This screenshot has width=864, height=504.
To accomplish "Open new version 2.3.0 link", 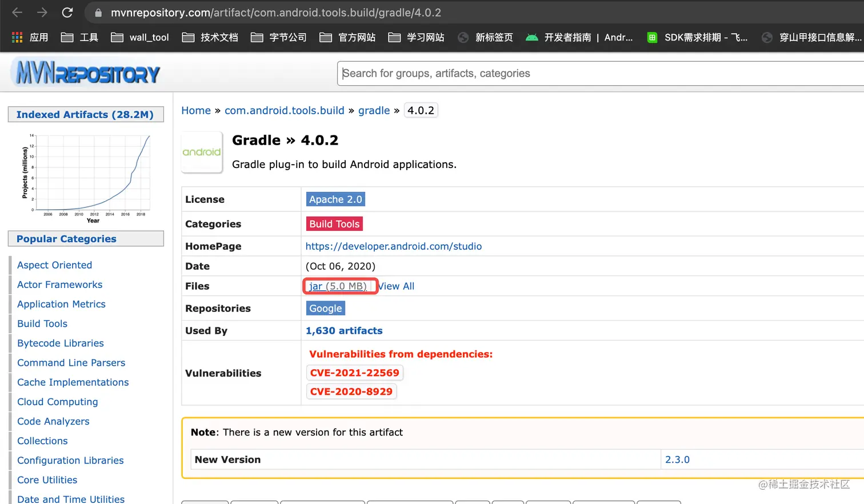I will pos(677,459).
